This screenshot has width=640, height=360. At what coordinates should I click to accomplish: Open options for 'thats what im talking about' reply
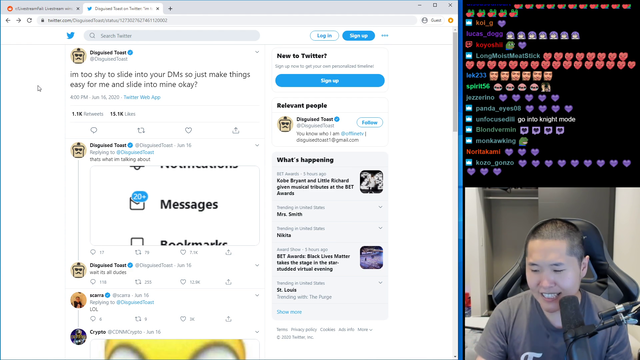coord(257,145)
